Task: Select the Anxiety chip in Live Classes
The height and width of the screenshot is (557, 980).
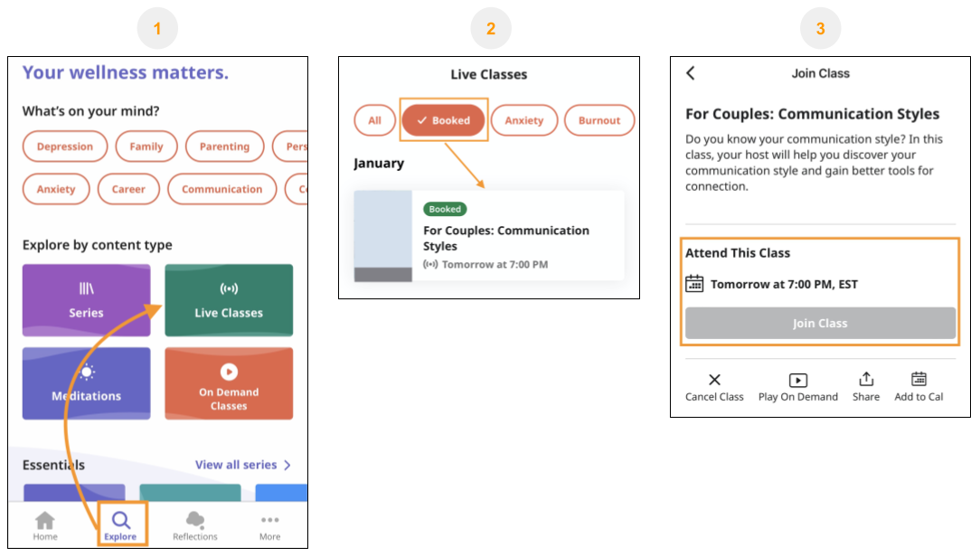Action: [524, 120]
